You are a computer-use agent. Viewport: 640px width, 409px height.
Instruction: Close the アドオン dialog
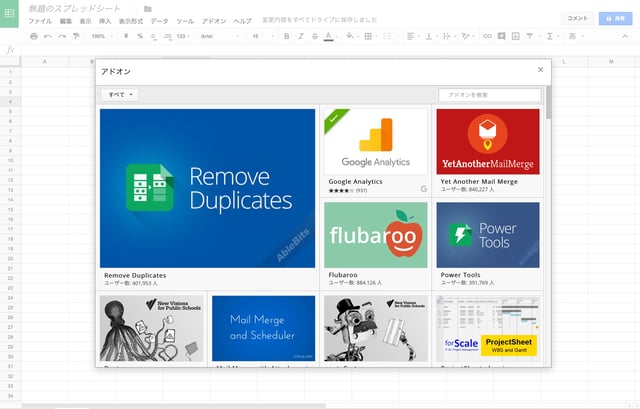(540, 70)
